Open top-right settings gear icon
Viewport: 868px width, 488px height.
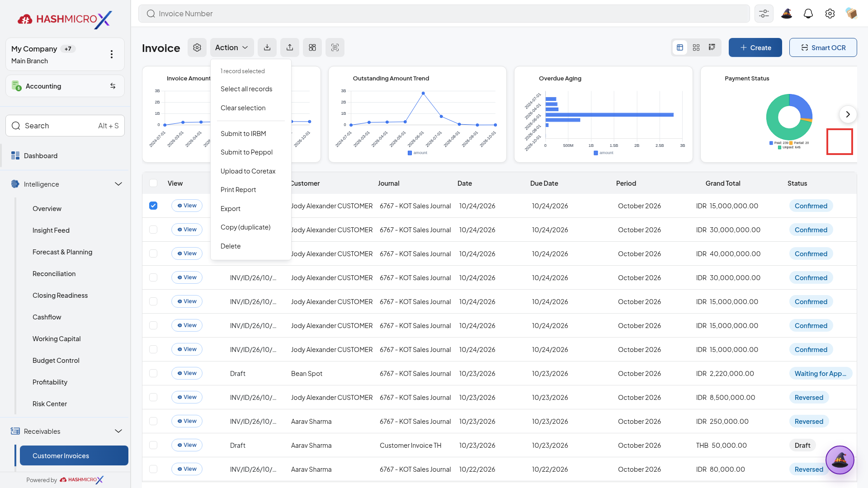point(830,14)
